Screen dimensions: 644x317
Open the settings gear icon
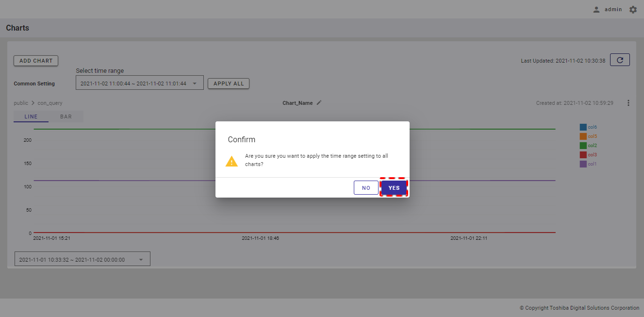pyautogui.click(x=633, y=10)
